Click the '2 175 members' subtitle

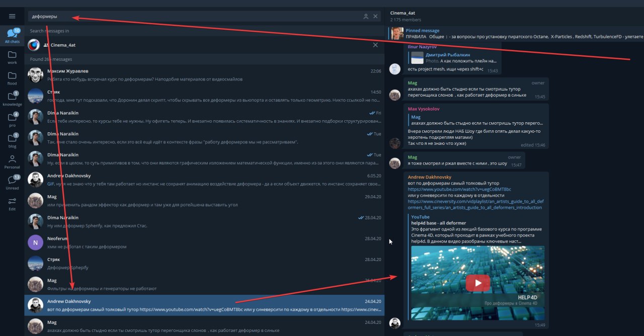(406, 20)
